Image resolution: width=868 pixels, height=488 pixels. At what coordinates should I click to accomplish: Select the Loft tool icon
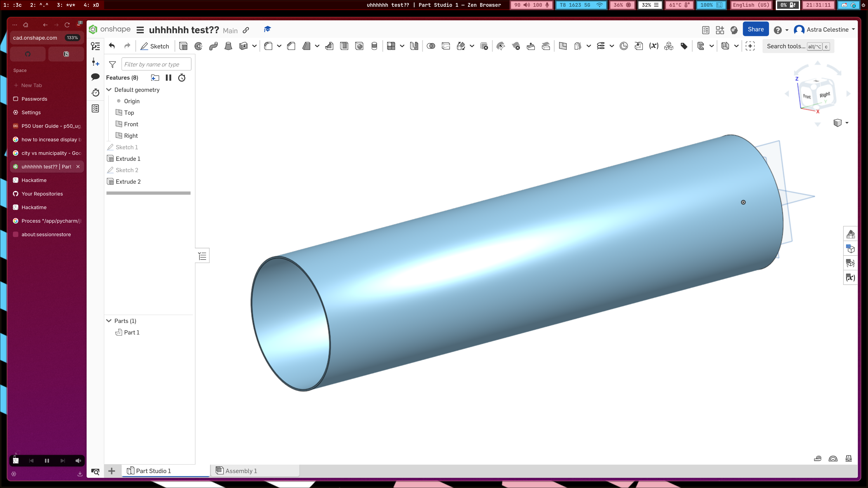(228, 46)
